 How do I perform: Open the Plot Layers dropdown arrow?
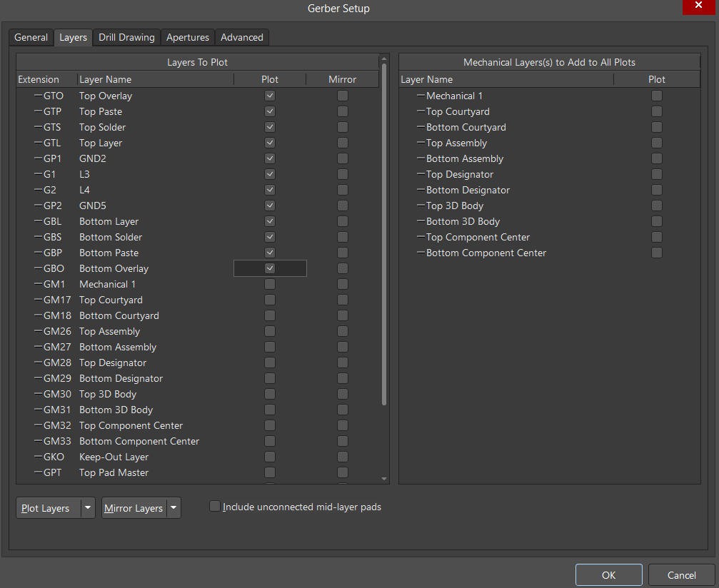tap(87, 507)
